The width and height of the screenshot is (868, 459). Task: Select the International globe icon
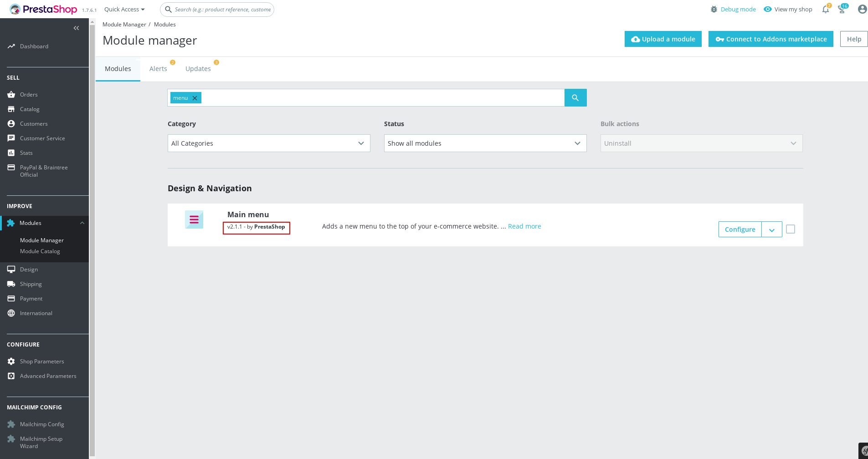(x=11, y=313)
